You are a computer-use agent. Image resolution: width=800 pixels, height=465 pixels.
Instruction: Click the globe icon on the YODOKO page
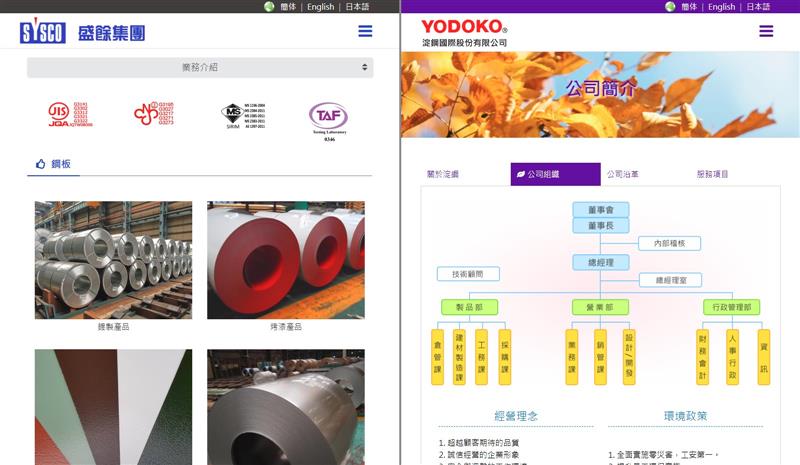coord(670,7)
